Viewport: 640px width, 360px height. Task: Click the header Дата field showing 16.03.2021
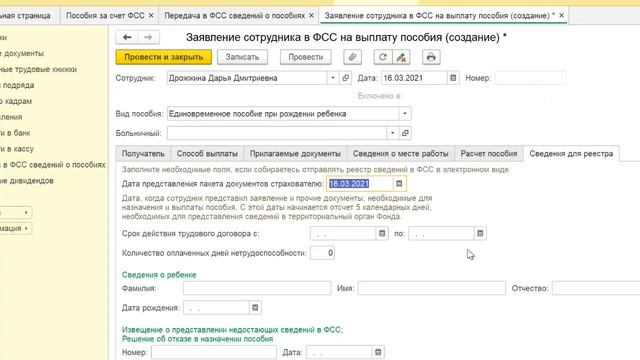(x=414, y=78)
